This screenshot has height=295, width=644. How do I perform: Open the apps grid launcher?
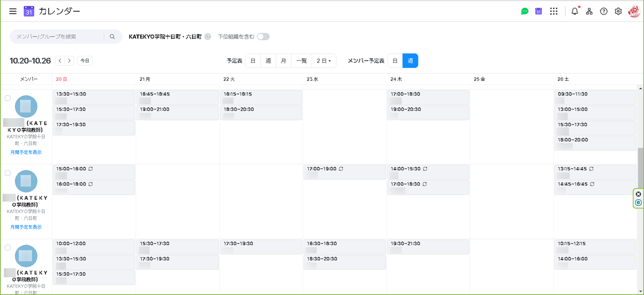pyautogui.click(x=554, y=11)
